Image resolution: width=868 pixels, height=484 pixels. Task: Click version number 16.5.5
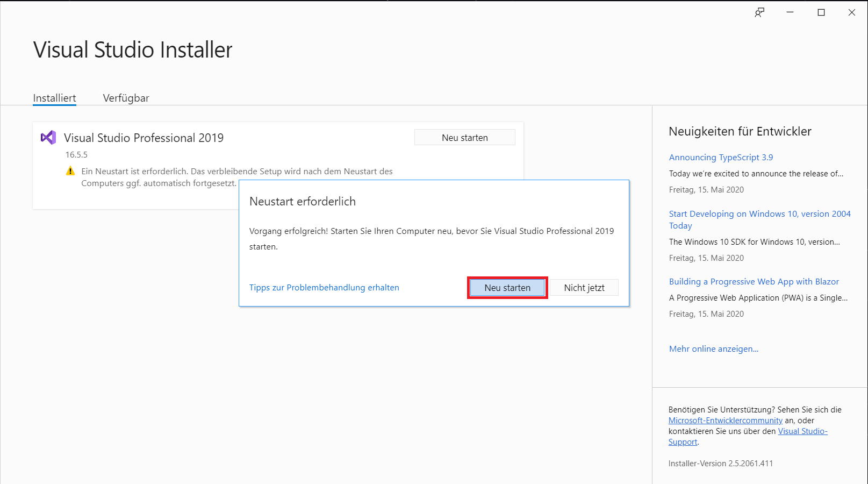pos(76,155)
